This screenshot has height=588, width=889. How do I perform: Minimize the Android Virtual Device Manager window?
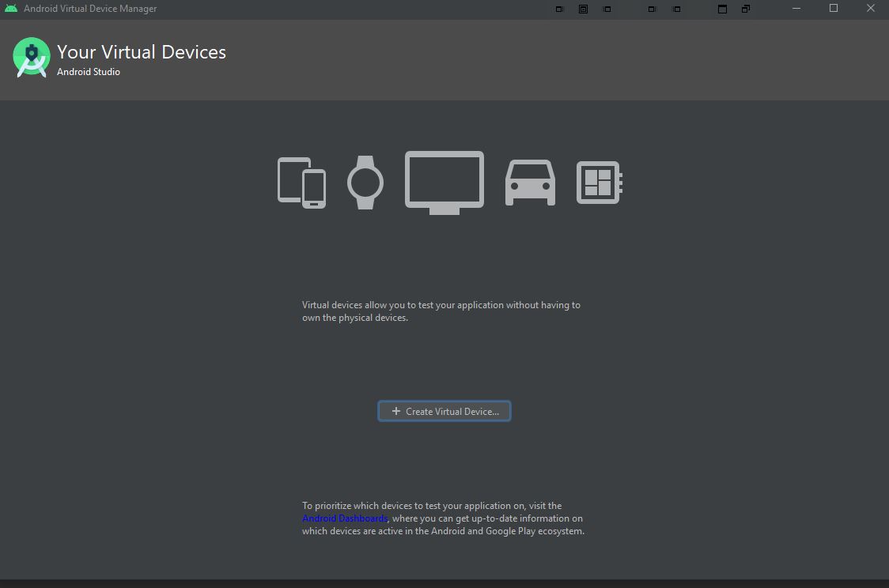tap(796, 9)
